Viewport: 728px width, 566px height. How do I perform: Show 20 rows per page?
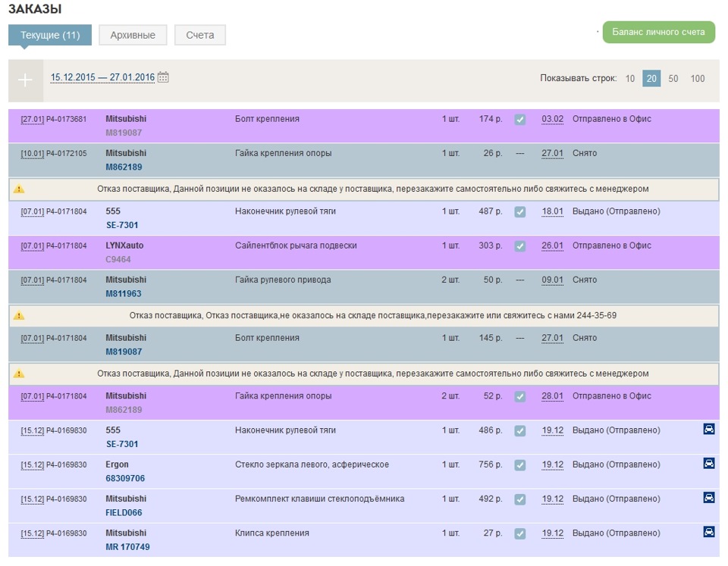click(651, 78)
